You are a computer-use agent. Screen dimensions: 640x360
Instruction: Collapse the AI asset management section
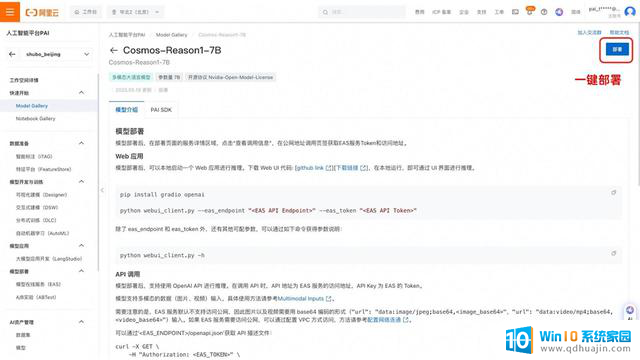(81, 322)
